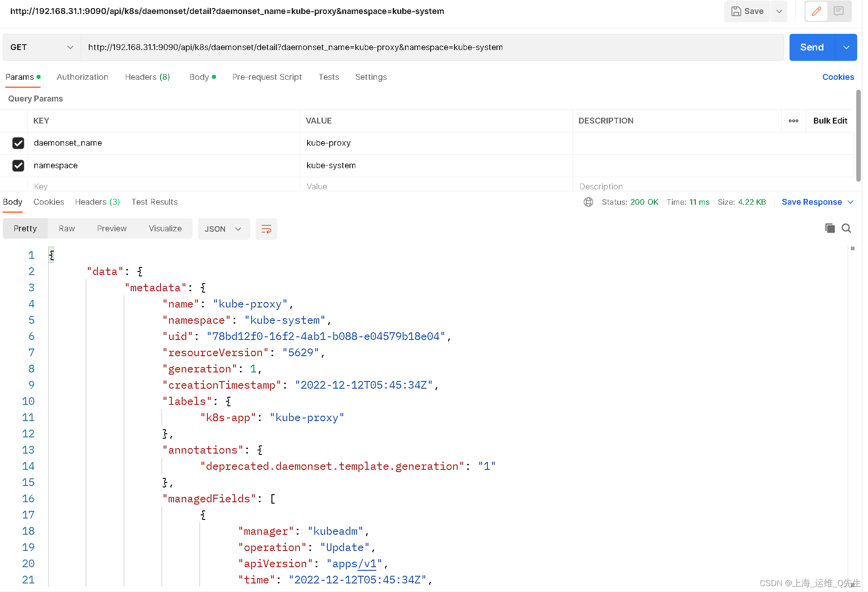The height and width of the screenshot is (592, 868).
Task: Open the Cookies link
Action: pyautogui.click(x=838, y=77)
